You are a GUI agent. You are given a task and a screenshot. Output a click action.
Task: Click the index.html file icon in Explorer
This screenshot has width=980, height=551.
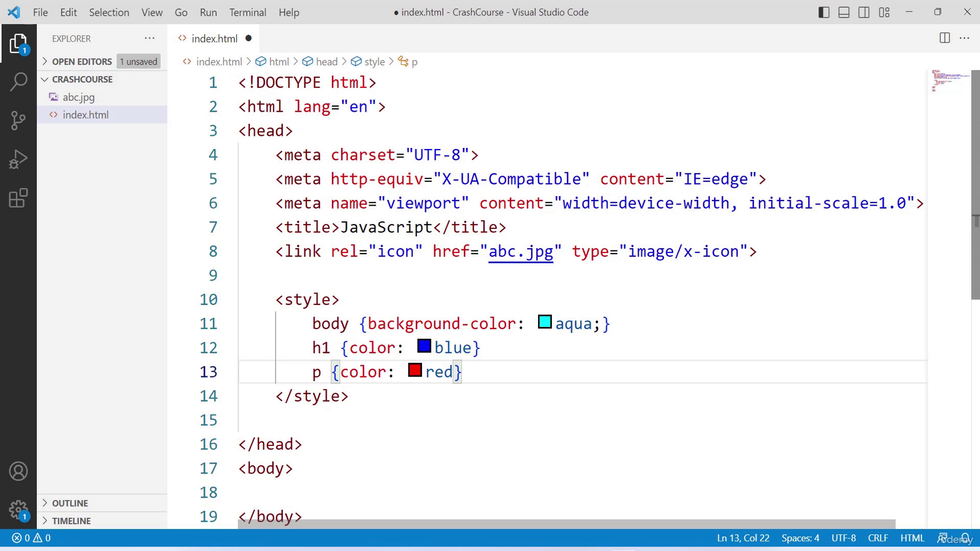click(x=54, y=115)
